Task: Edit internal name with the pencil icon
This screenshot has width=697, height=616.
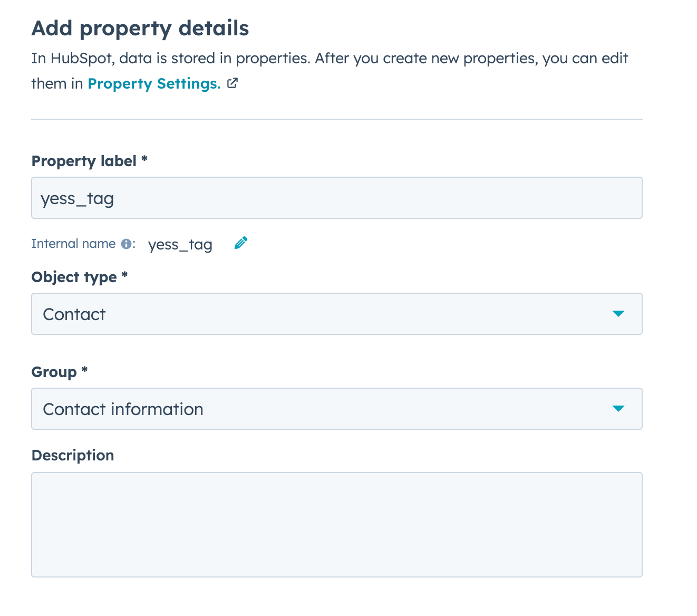Action: [x=240, y=243]
